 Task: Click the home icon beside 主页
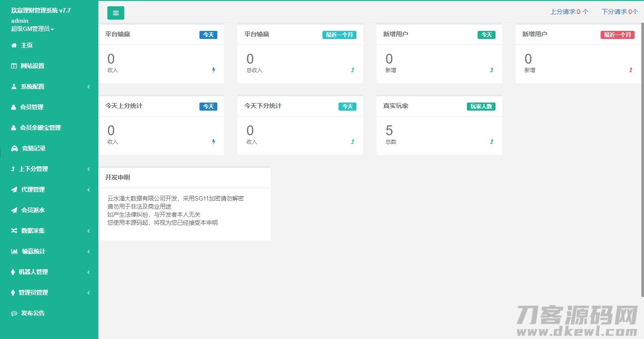14,45
